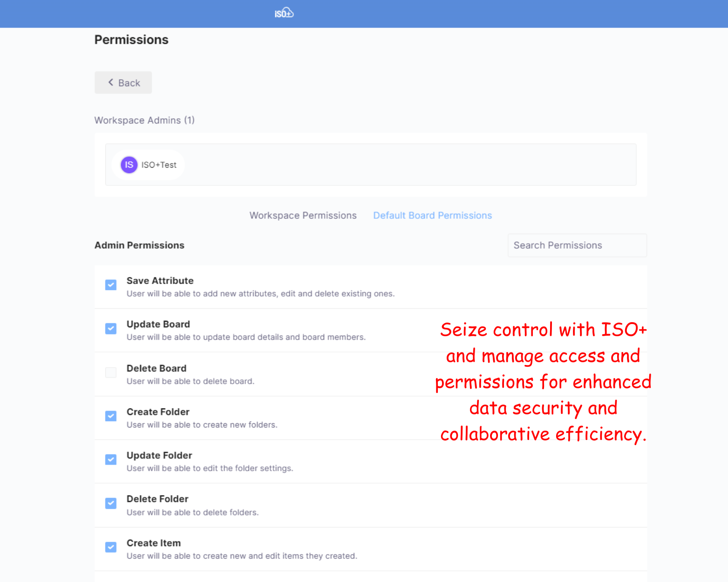Screen dimensions: 728x582
Task: Uncheck the Save Attribute checkbox
Action: pyautogui.click(x=111, y=285)
